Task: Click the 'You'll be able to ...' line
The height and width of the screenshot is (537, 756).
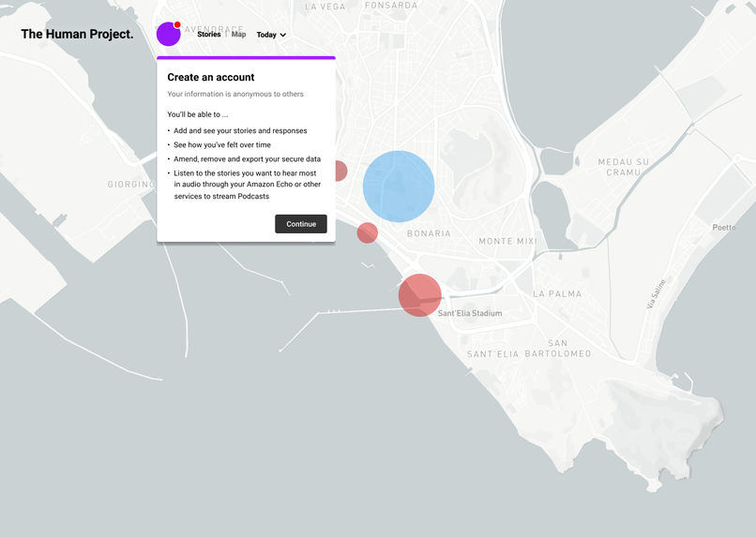Action: (x=198, y=114)
